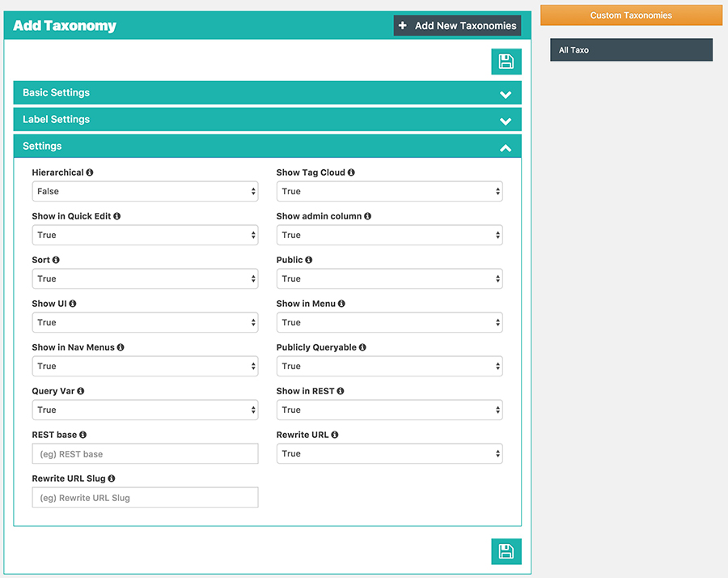The height and width of the screenshot is (578, 728).
Task: Collapse the Settings section chevron
Action: tap(506, 148)
